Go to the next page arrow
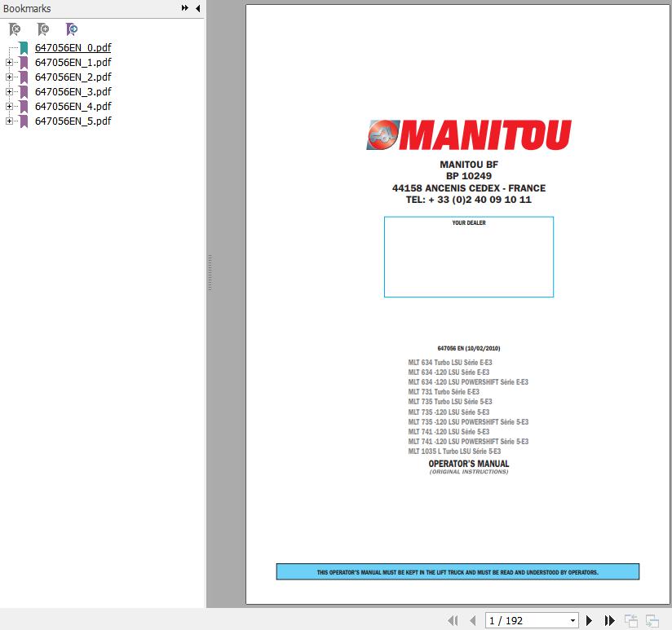Viewport: 672px width, 630px height. click(x=589, y=620)
